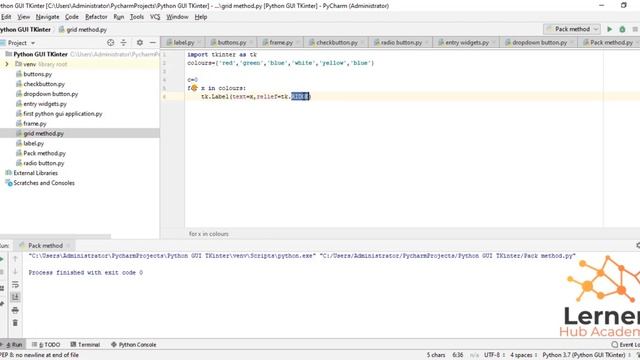Screen dimensions: 640x360
Task: Hide the Project panel with minus icon
Action: click(x=153, y=42)
